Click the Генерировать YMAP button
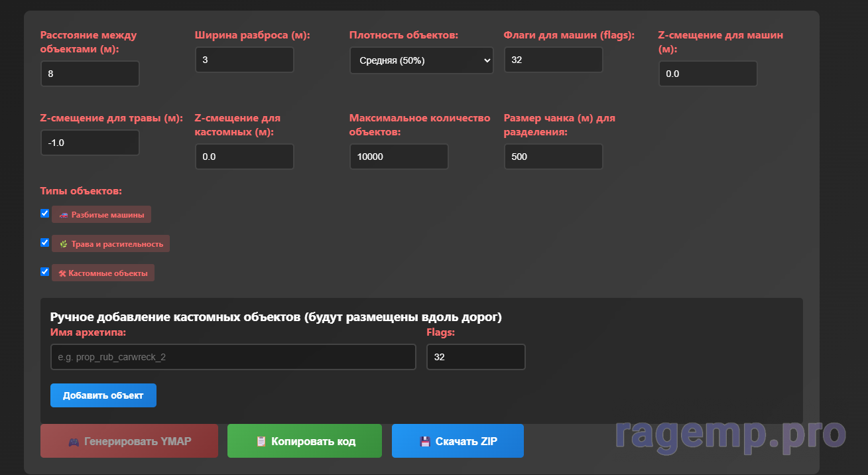The image size is (868, 475). 129,441
